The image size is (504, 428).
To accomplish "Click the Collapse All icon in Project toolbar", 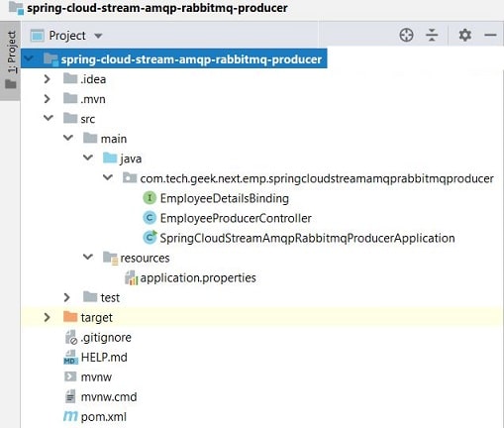I will coord(432,35).
